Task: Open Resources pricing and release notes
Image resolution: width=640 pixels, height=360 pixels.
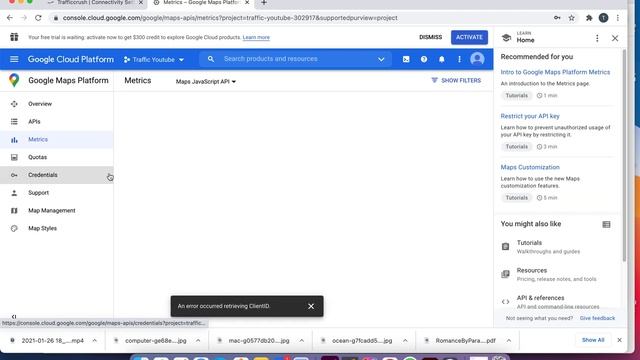Action: (556, 274)
